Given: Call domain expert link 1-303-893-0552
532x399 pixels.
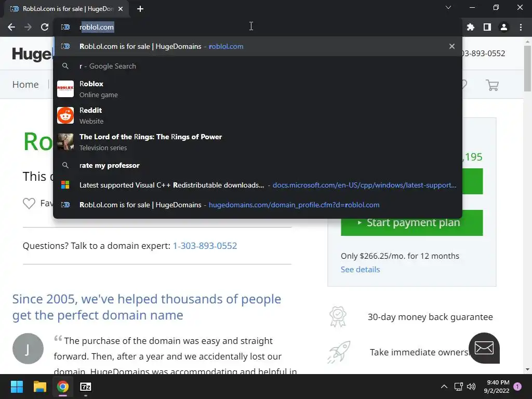Looking at the screenshot, I should click(205, 246).
